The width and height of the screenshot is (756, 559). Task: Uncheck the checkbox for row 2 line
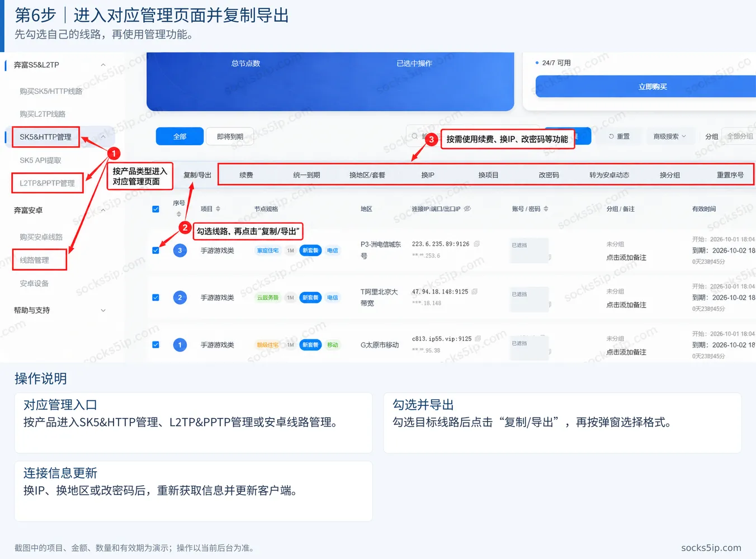(155, 298)
